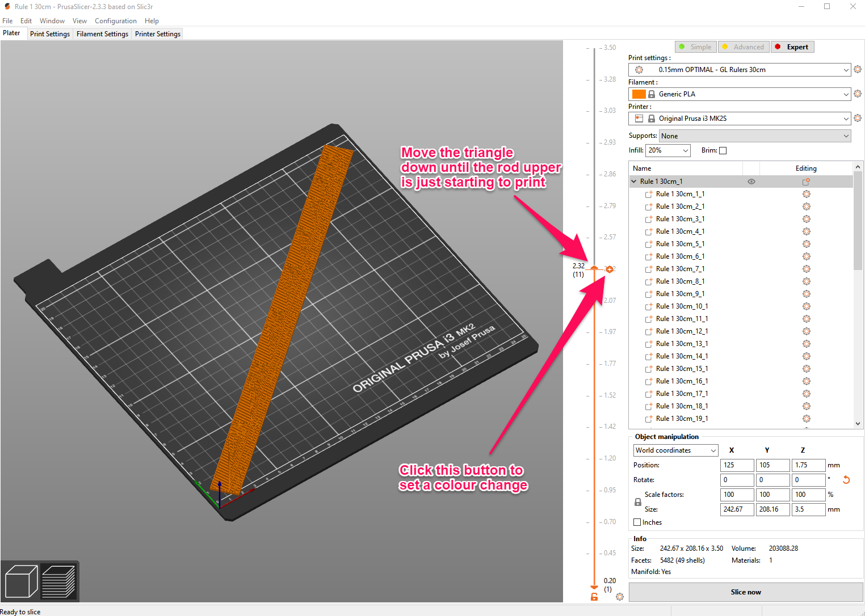The image size is (865, 616).
Task: Click the object list scrollbar down arrow
Action: tap(858, 424)
